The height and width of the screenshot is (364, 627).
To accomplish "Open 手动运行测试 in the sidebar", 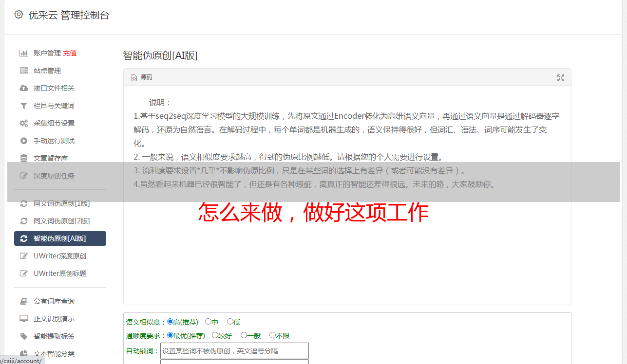I will tap(54, 141).
